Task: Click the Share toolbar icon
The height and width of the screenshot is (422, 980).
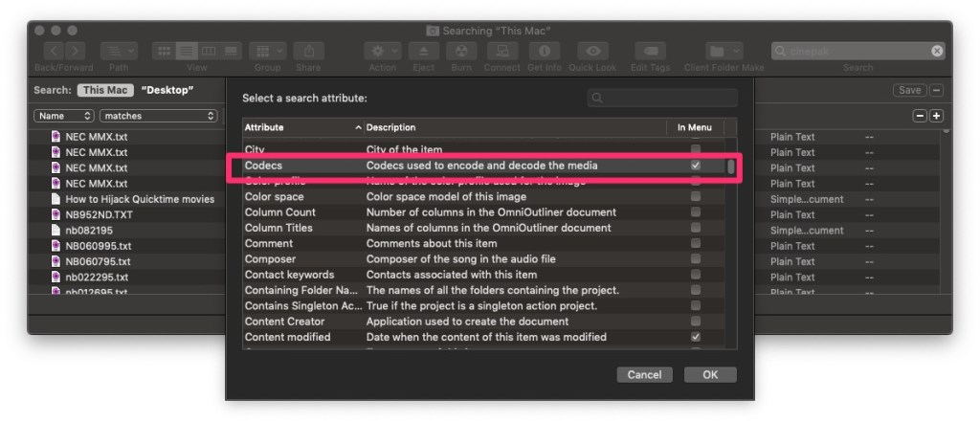Action: [x=308, y=51]
